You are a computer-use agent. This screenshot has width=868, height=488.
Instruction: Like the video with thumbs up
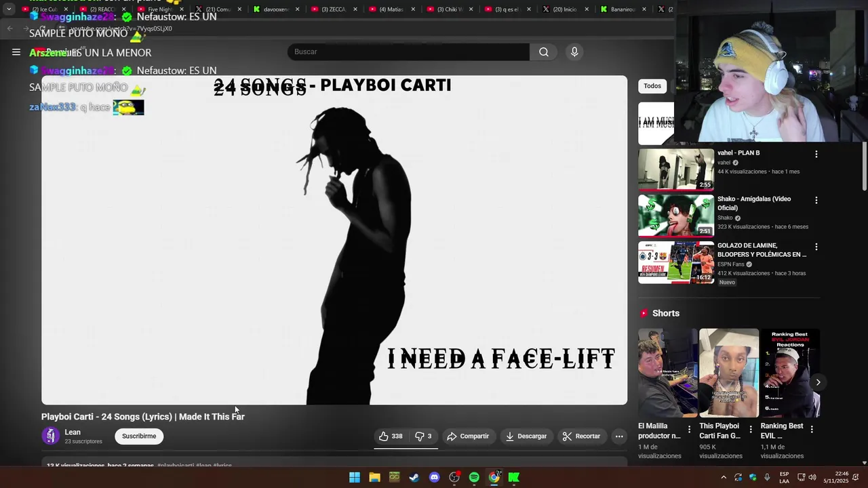pyautogui.click(x=391, y=436)
